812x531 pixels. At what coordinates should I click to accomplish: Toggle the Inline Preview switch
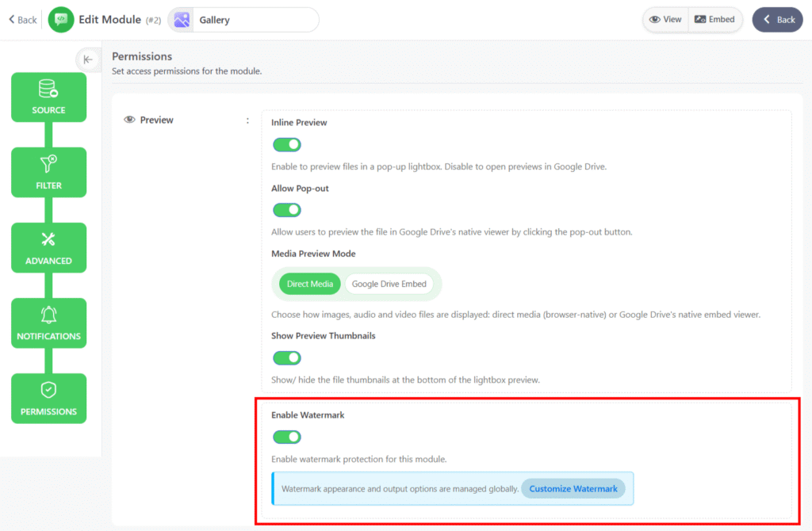[x=287, y=145]
